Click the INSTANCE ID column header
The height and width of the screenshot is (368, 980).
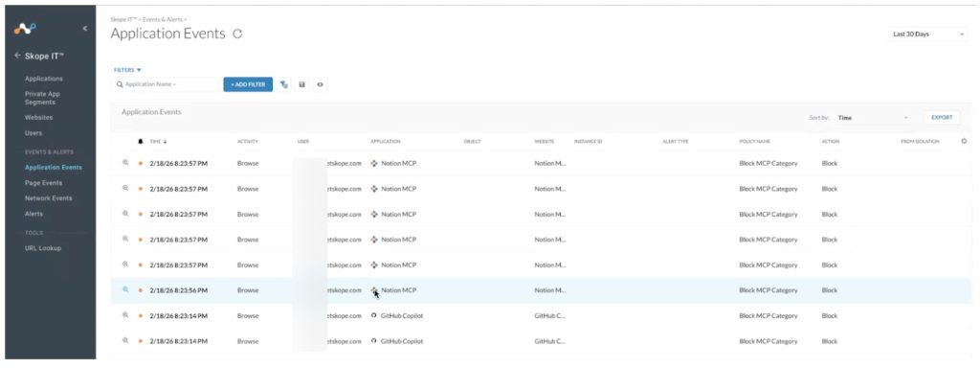[588, 142]
